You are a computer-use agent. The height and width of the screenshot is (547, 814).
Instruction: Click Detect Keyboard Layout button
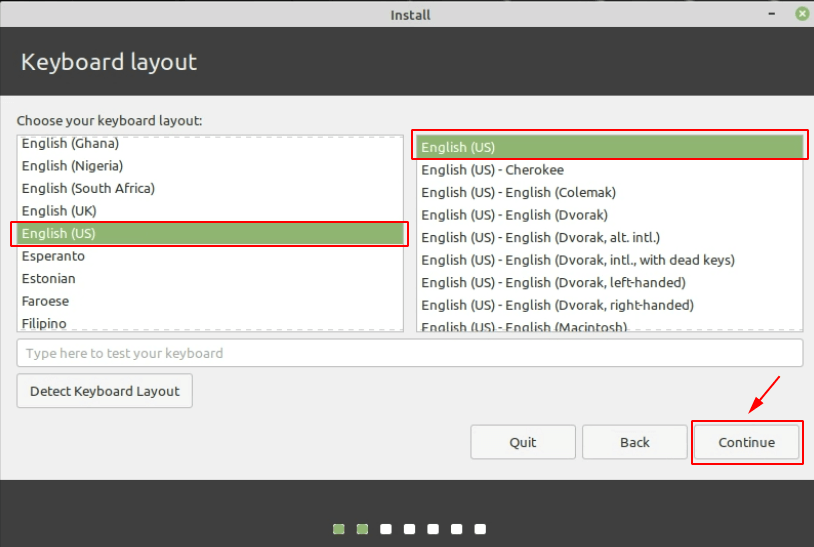coord(104,391)
